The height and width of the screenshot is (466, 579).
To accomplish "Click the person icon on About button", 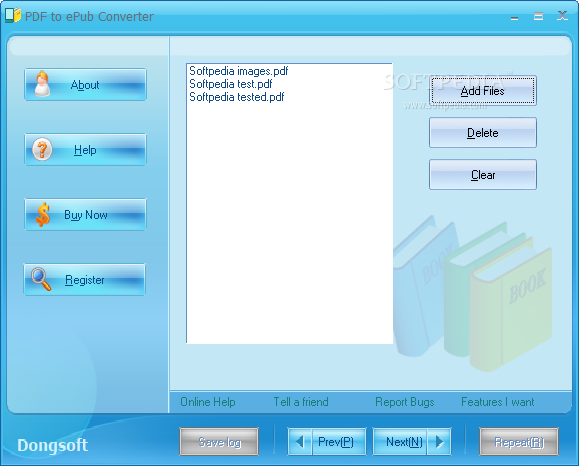I will click(42, 84).
